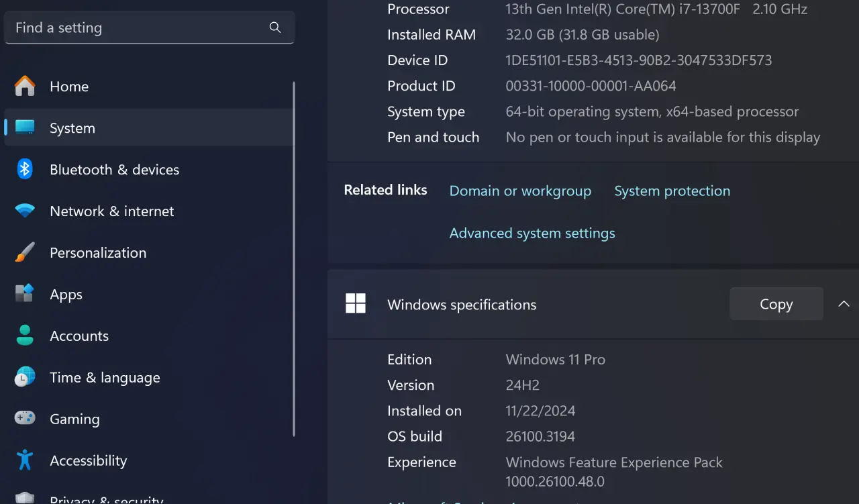This screenshot has height=504, width=859.
Task: Click the install date '11/22/2024'
Action: (540, 410)
